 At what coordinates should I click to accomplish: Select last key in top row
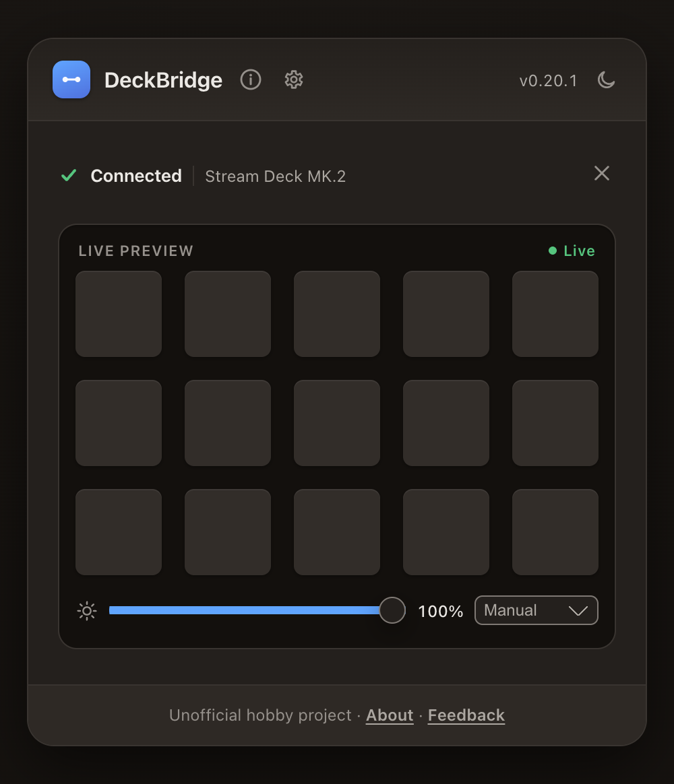point(555,314)
